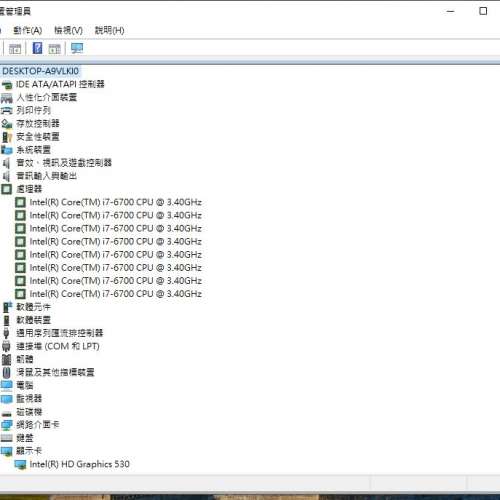
Task: Select the first Intel Core i7-6700 CPU entry
Action: click(115, 202)
